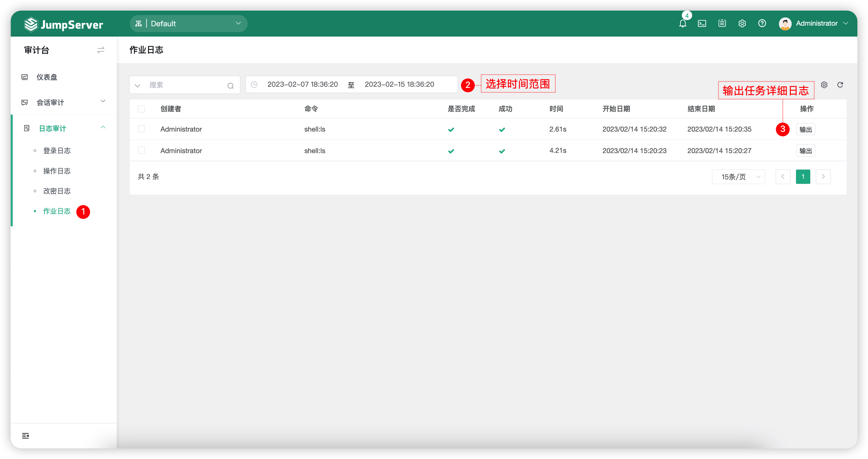
Task: Refresh the job log table
Action: (x=840, y=85)
